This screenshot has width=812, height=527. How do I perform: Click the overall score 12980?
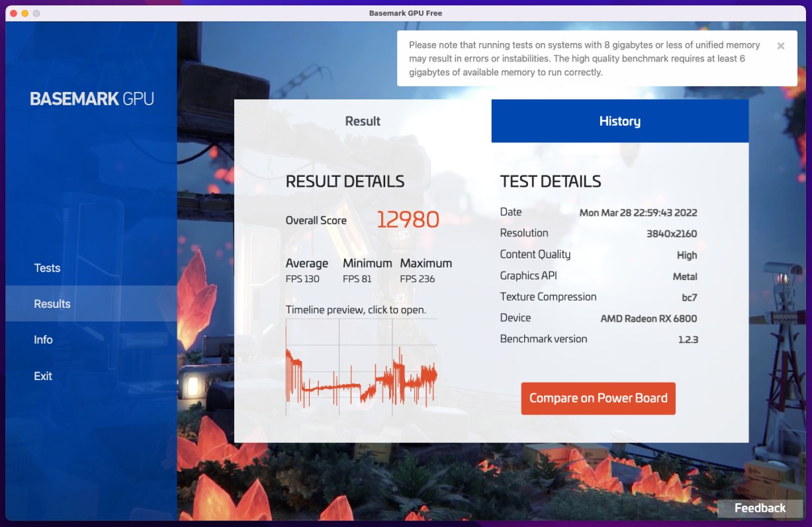tap(408, 220)
